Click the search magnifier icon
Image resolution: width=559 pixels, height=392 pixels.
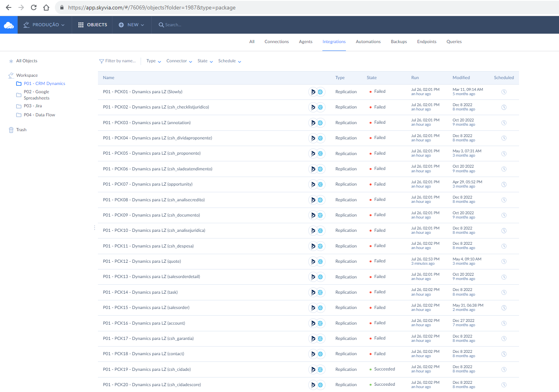click(161, 25)
